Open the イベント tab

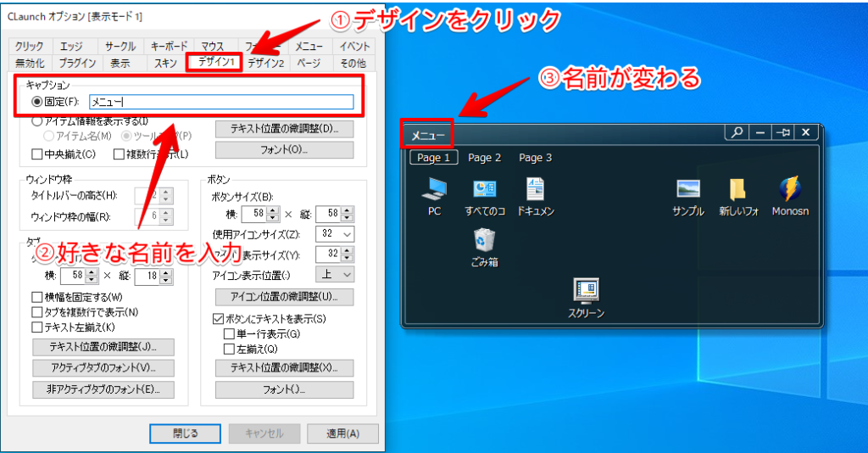point(354,46)
